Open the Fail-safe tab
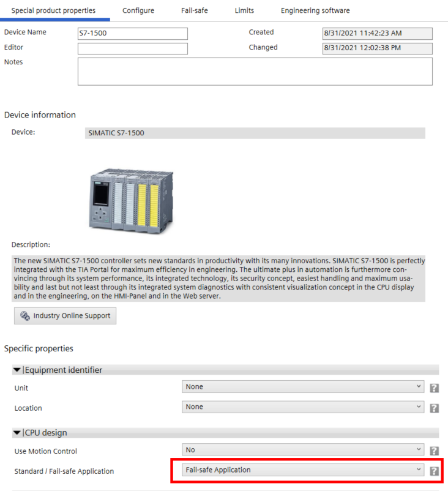This screenshot has width=448, height=491. 195,10
